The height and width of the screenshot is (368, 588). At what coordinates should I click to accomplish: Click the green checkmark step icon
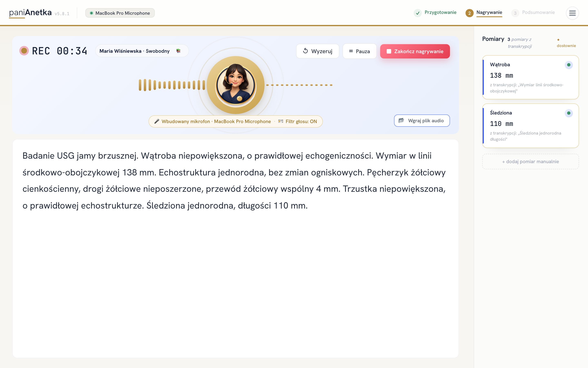tap(418, 13)
